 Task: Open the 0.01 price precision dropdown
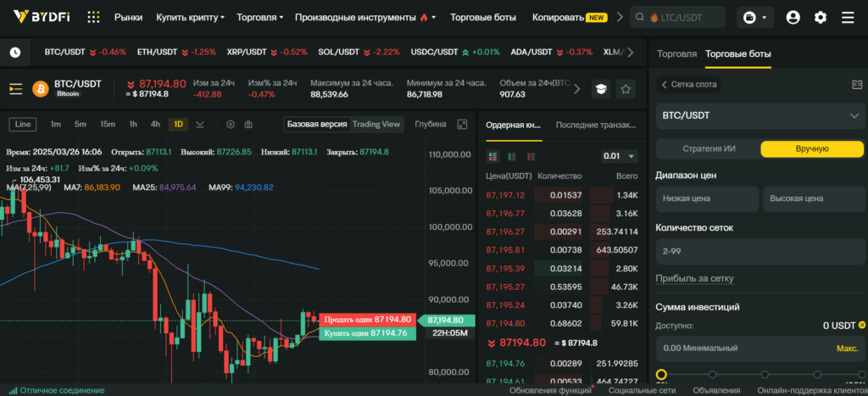(619, 156)
